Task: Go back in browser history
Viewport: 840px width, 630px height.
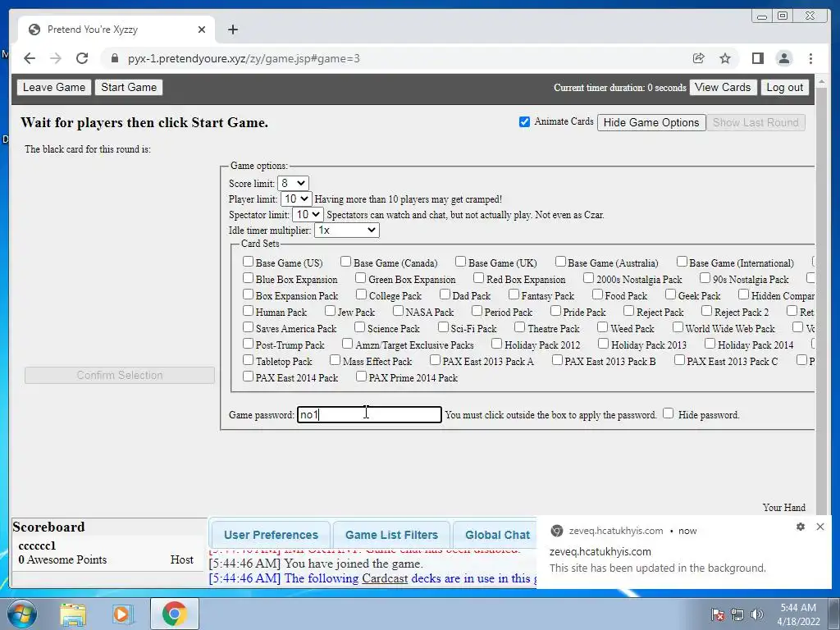Action: [30, 58]
